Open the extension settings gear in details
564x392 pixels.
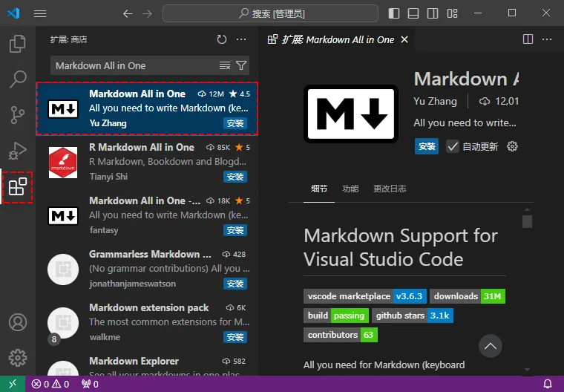(x=512, y=146)
